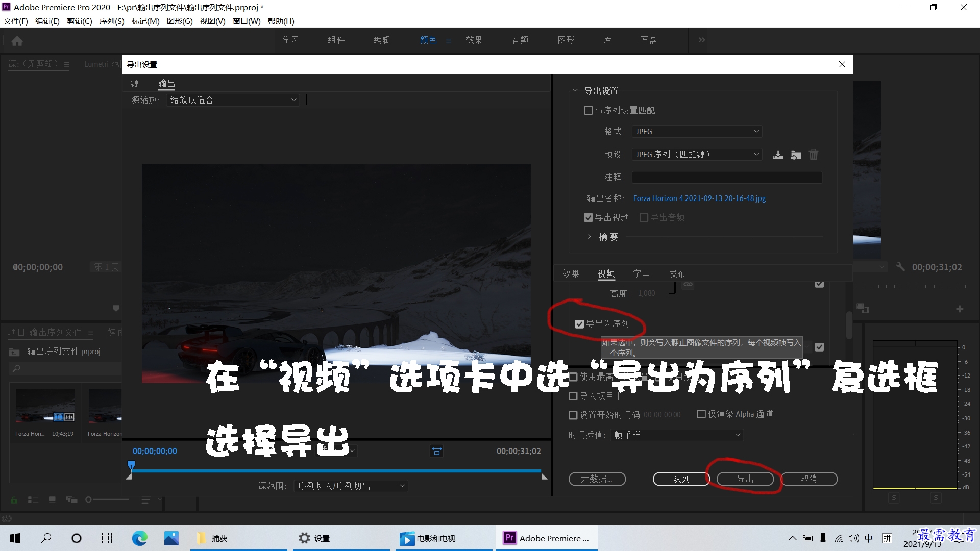The image size is (980, 551).
Task: Toggle project write lock icon
Action: click(14, 500)
